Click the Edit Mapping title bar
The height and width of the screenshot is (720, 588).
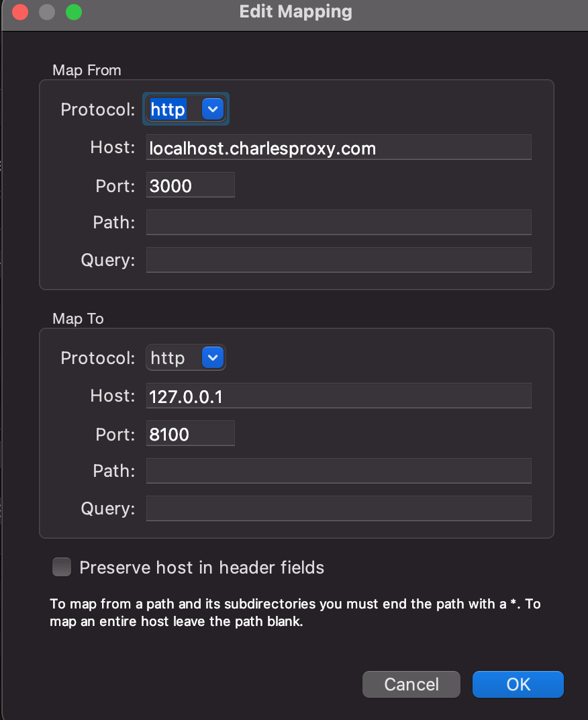(x=295, y=11)
